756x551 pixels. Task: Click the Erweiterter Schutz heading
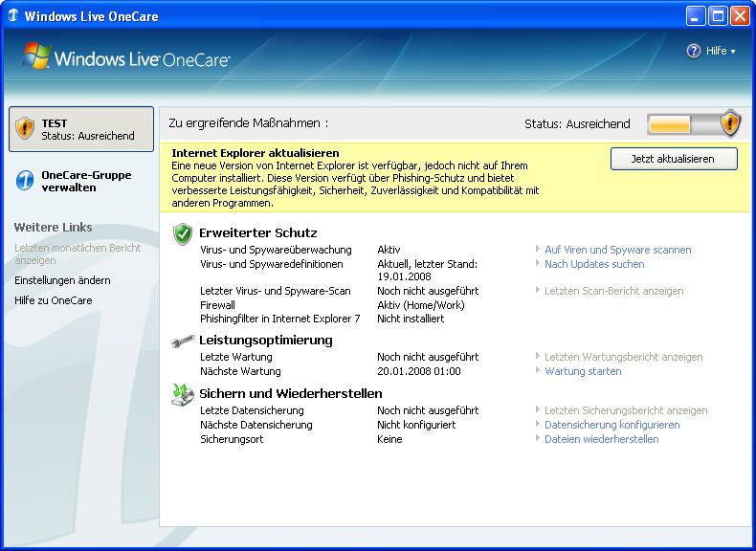[258, 232]
